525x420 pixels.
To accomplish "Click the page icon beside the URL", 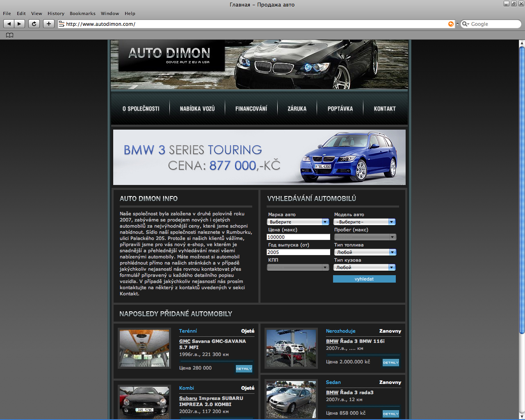I will pyautogui.click(x=62, y=24).
